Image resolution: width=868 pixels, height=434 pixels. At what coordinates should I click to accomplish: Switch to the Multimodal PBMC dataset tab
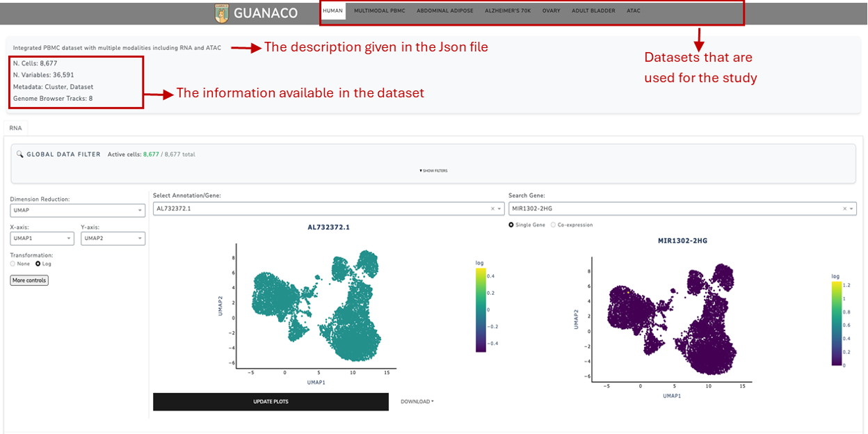point(379,11)
